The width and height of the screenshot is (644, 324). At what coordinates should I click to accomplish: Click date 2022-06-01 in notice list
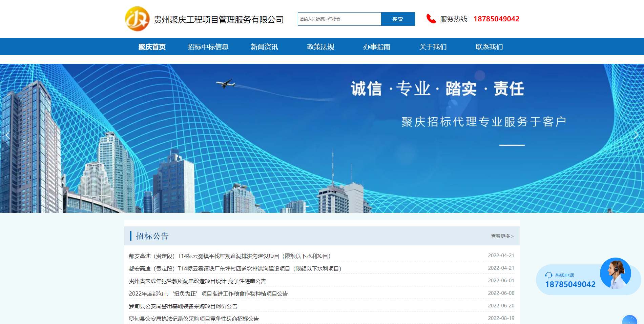(x=501, y=281)
